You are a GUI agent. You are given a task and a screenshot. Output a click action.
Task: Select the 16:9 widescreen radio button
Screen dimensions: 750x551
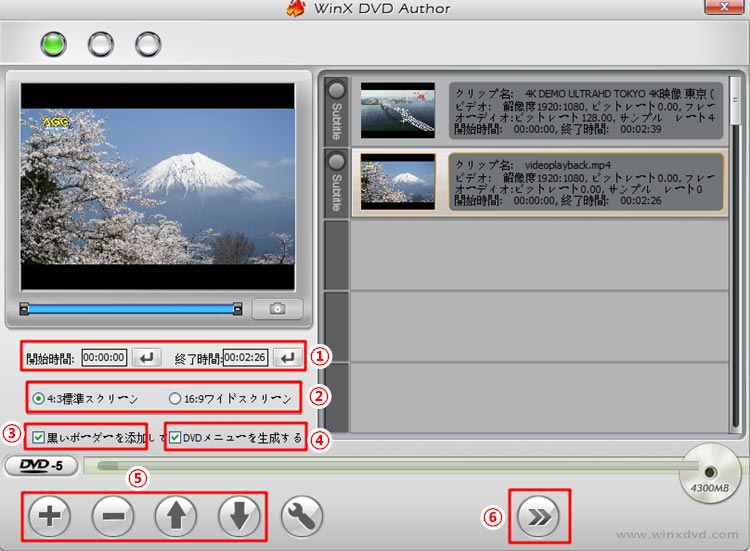(175, 398)
